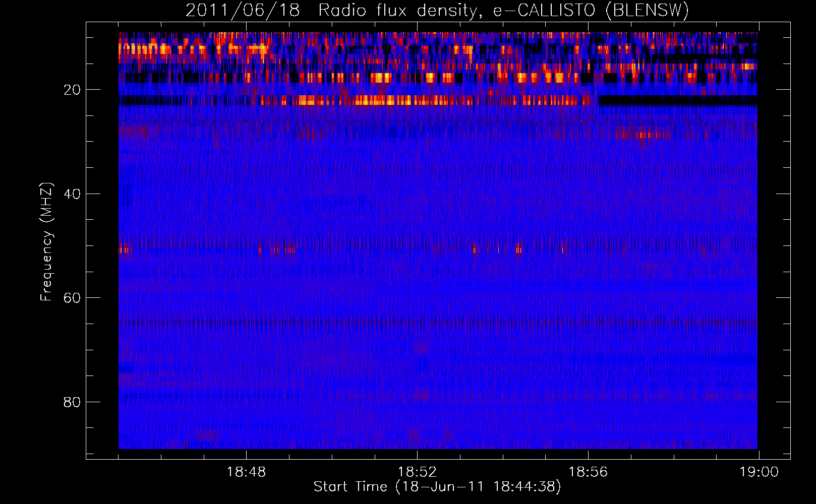Click the 19:00 time axis label
The image size is (816, 504).
[x=759, y=472]
